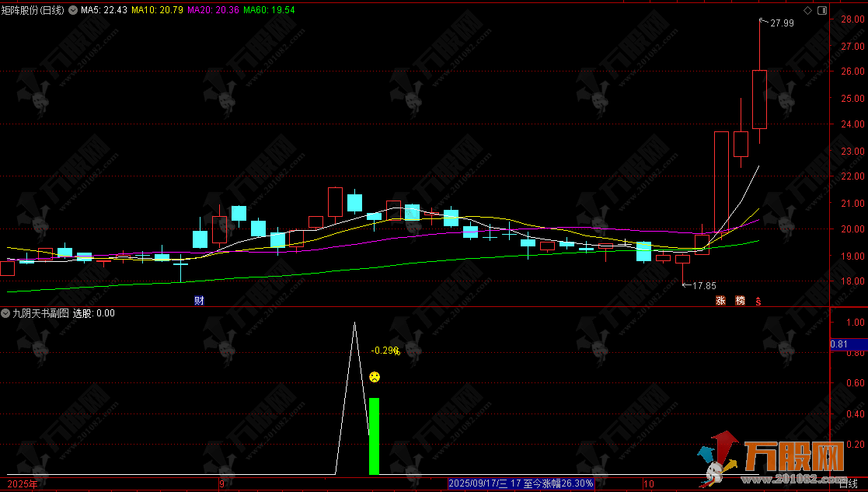Click the 榜 marker icon
The height and width of the screenshot is (492, 868).
point(740,301)
